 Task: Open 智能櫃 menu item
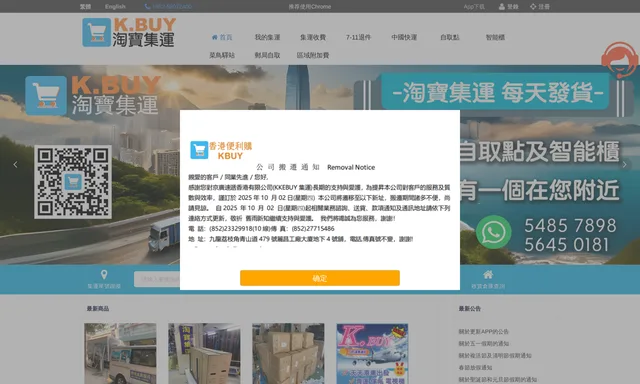[495, 37]
